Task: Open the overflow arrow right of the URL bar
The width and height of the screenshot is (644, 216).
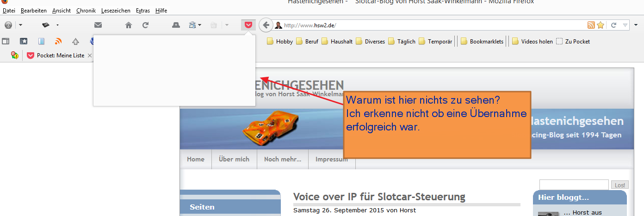Action: 637,25
